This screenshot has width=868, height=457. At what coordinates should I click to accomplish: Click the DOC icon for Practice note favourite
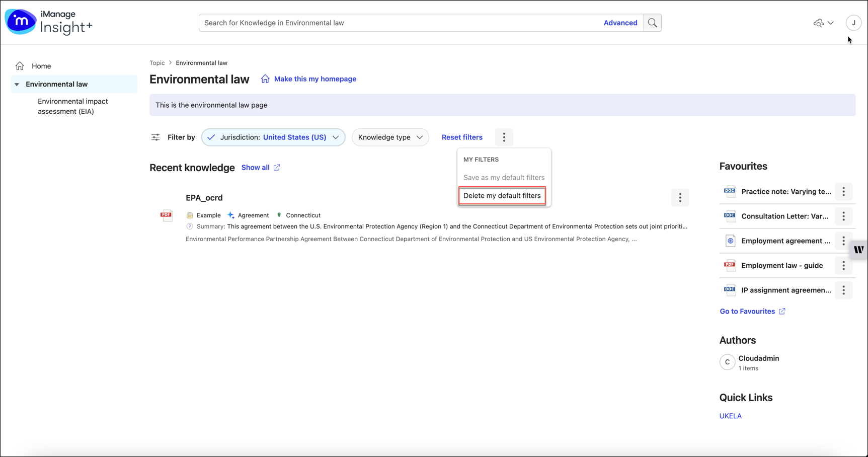[x=730, y=191]
